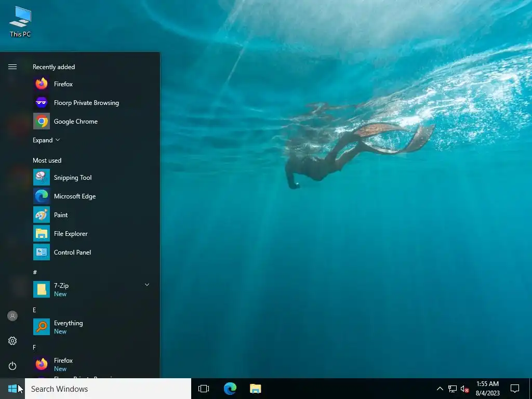The height and width of the screenshot is (399, 532).
Task: Jump to apps via # letter header
Action: [35, 272]
